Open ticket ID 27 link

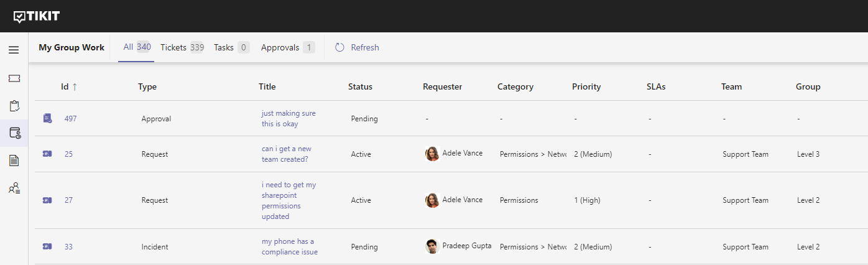coord(68,200)
